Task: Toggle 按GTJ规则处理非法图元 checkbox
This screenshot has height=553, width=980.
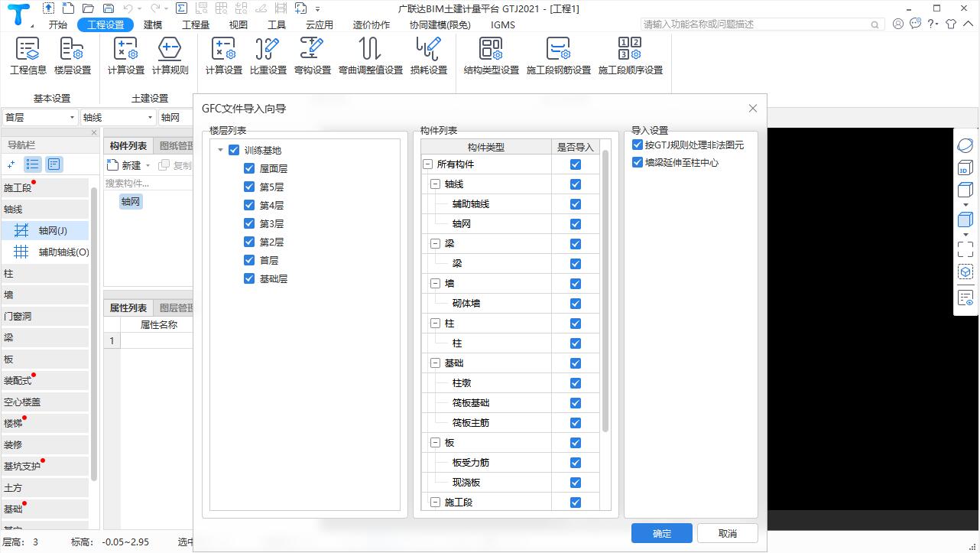Action: [638, 145]
